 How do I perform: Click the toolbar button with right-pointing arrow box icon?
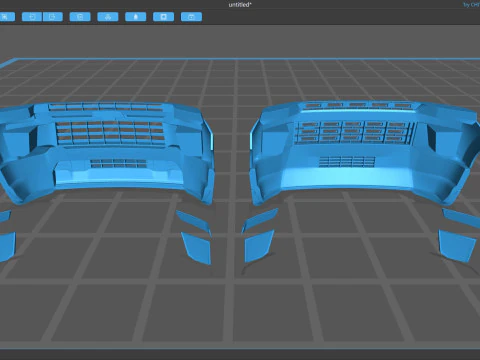tap(53, 17)
